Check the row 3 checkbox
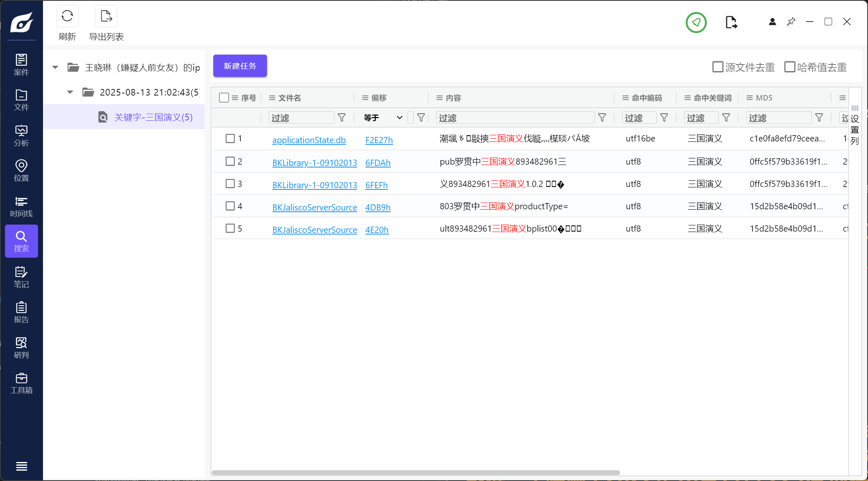Image resolution: width=868 pixels, height=481 pixels. [x=230, y=184]
